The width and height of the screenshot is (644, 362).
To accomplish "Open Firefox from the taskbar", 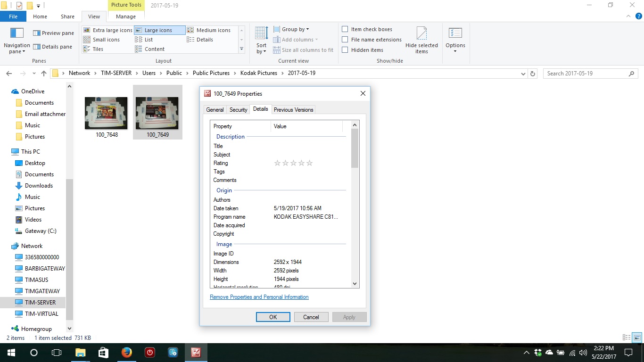I will point(126,353).
